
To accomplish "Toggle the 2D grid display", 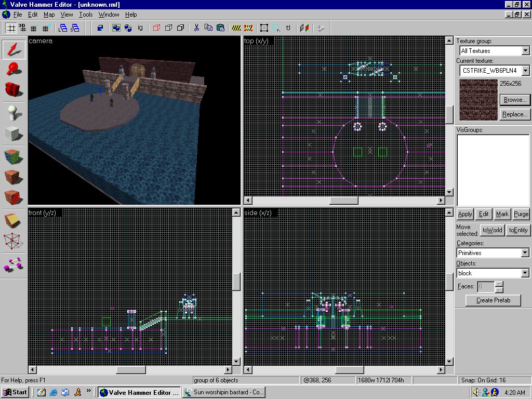I will (10, 28).
